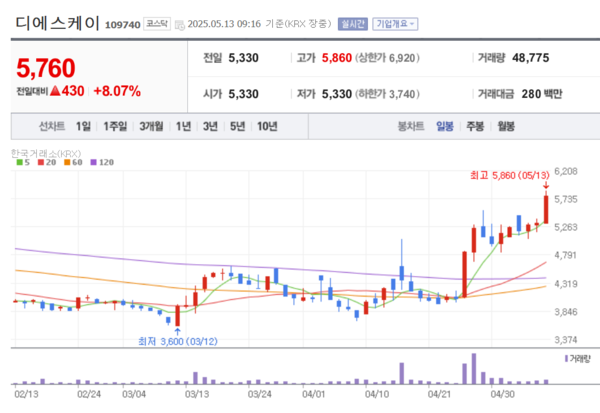600x413 pixels.
Task: Click the orange 60-day moving average swatch
Action: 67,162
